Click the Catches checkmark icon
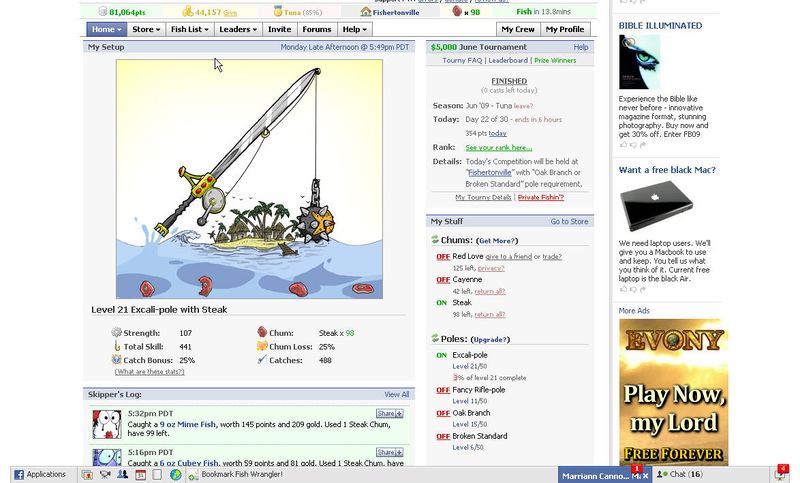Screen dimensions: 800x483 coord(262,360)
